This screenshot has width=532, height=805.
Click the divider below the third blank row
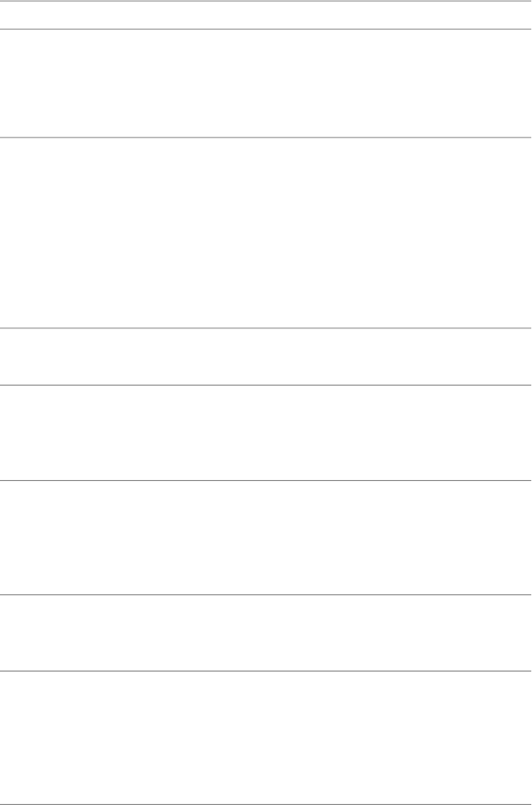[265, 328]
